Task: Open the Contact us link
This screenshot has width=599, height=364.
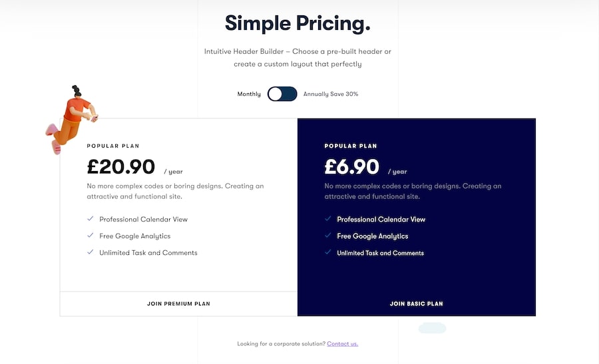Action: 342,343
